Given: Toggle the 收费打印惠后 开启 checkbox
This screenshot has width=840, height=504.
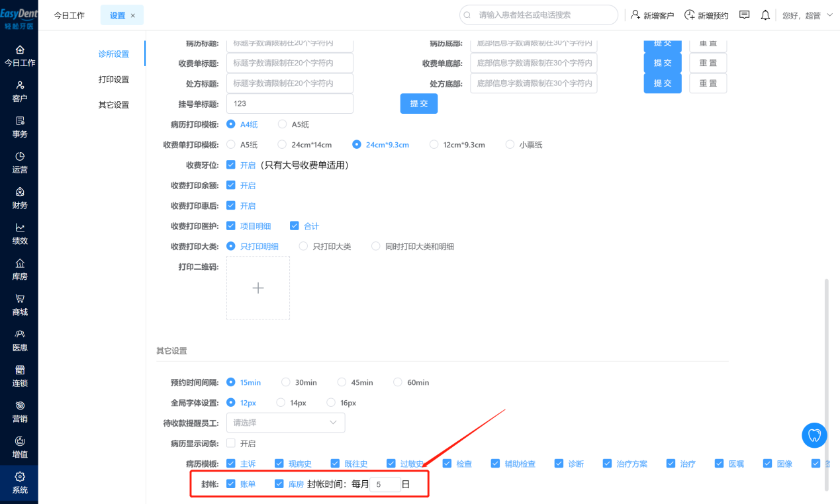Looking at the screenshot, I should (231, 206).
